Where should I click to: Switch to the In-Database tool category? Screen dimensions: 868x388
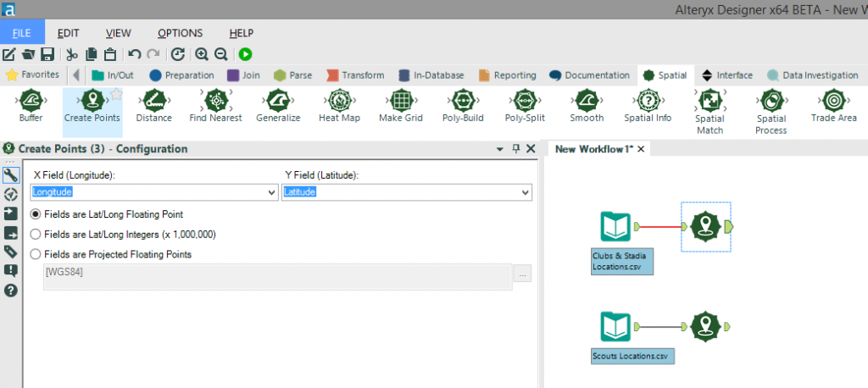(x=431, y=75)
